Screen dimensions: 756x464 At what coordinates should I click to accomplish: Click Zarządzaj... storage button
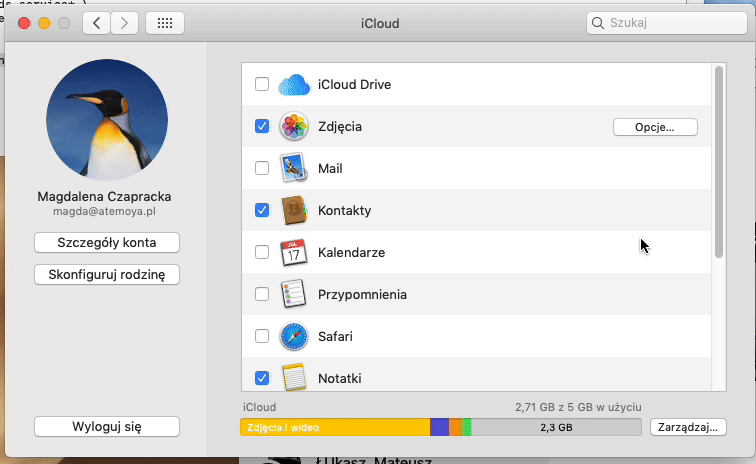point(688,427)
